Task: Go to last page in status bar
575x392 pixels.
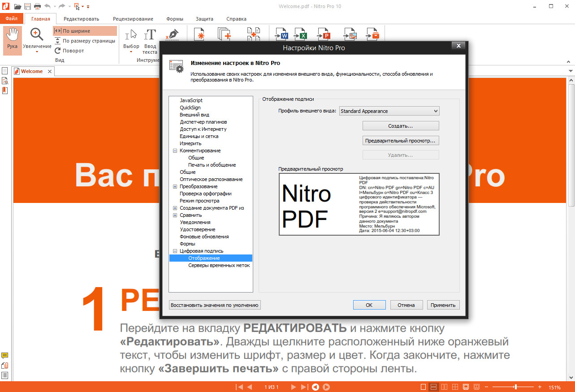Action: click(x=304, y=387)
